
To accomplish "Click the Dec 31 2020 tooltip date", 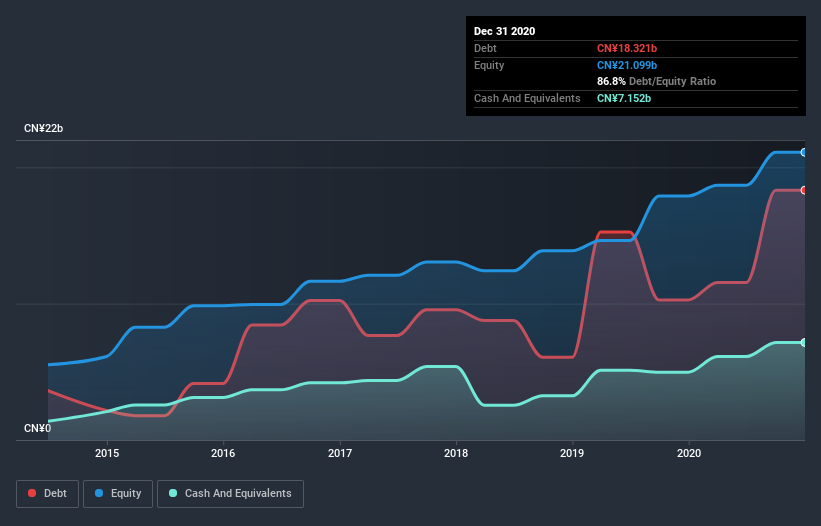I will point(504,31).
